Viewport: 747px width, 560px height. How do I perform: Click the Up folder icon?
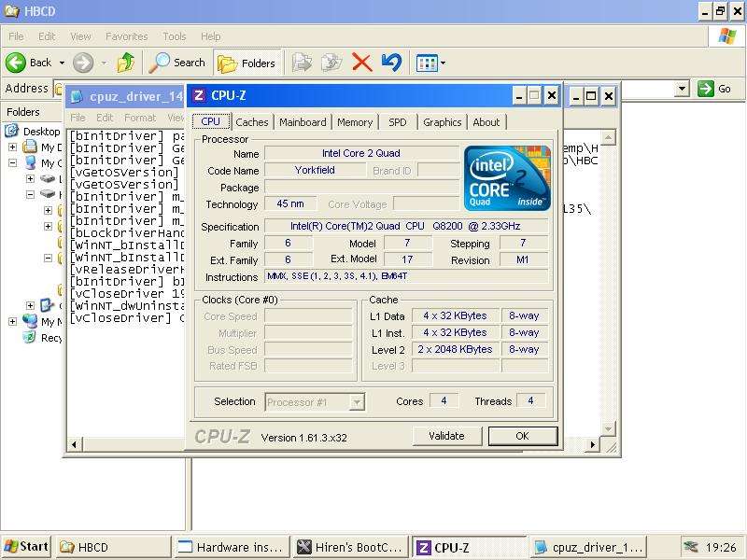coord(126,63)
